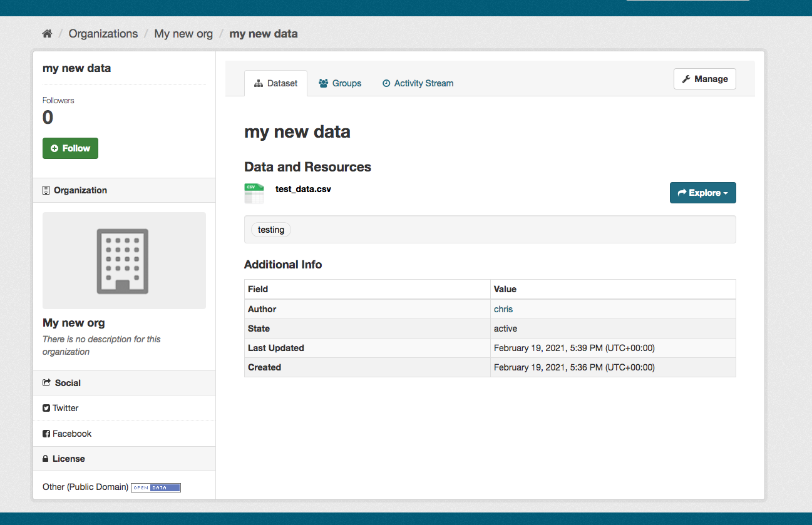Switch to the Dataset tab
812x525 pixels.
pyautogui.click(x=275, y=83)
